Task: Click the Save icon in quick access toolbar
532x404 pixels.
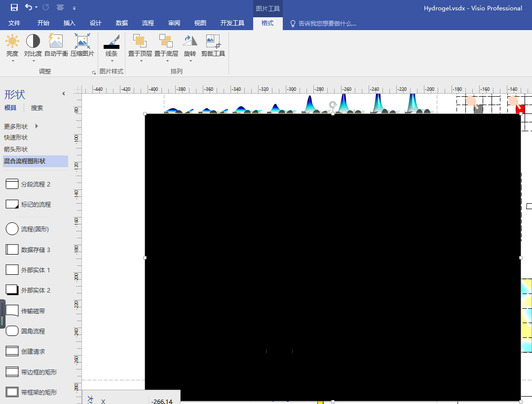Action: 14,7
